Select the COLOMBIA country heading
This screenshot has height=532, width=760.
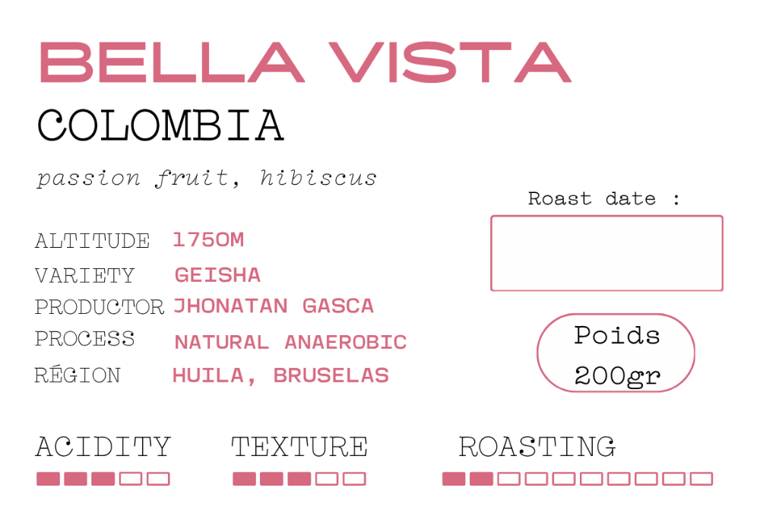[x=160, y=125]
